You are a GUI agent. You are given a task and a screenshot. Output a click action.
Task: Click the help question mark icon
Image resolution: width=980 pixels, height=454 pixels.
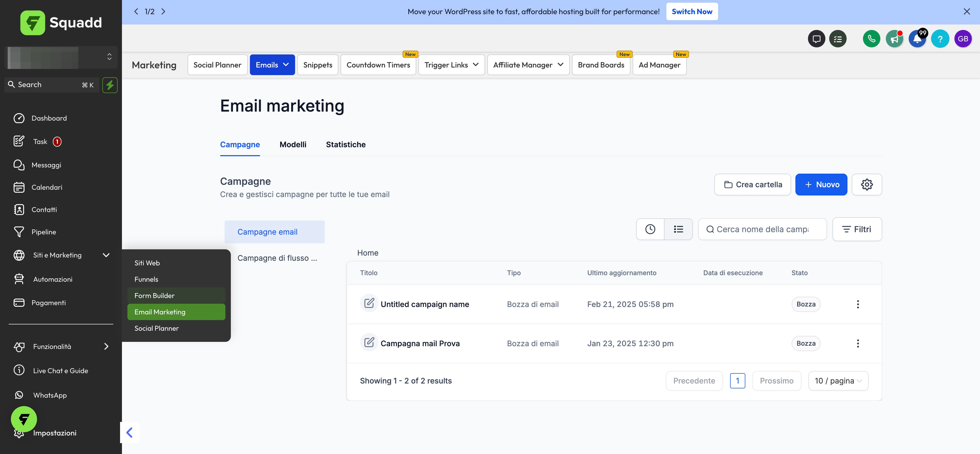point(940,39)
